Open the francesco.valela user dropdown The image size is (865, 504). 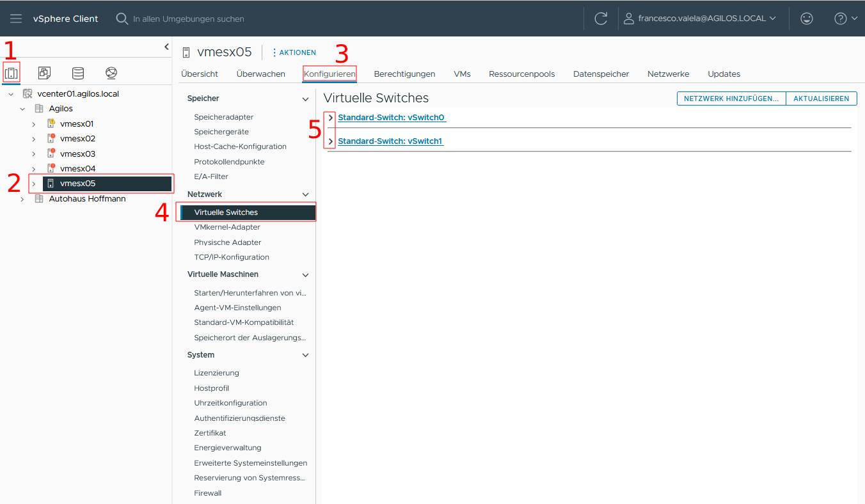[700, 19]
